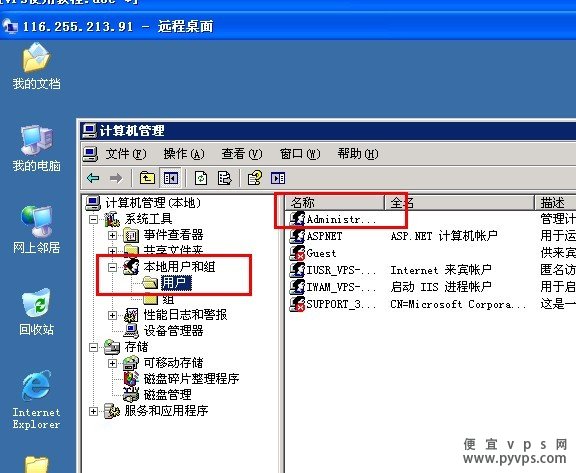Image resolution: width=576 pixels, height=473 pixels.
Task: Select the Guest user account
Action: click(313, 253)
